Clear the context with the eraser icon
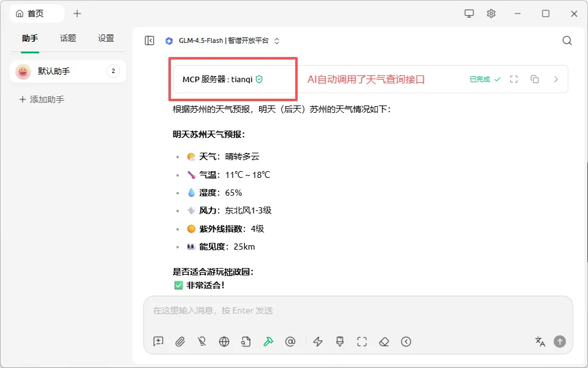 [x=383, y=342]
